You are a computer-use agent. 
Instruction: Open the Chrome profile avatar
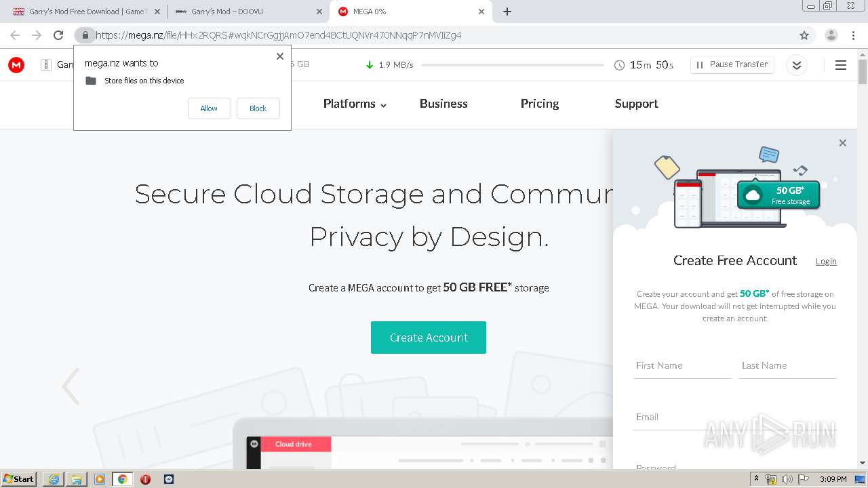click(831, 35)
